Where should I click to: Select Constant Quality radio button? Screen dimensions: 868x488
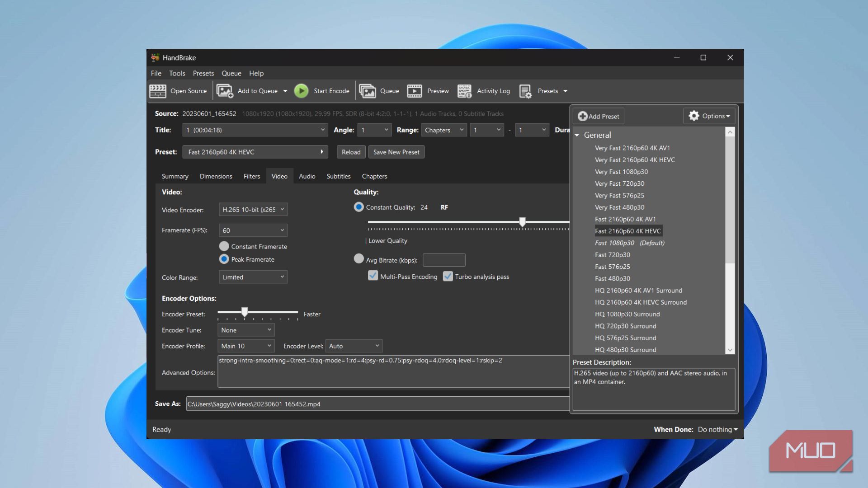(359, 207)
